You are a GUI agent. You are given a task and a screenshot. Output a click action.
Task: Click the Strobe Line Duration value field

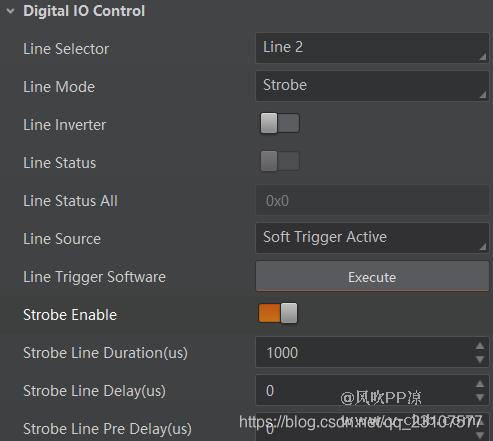(x=365, y=352)
